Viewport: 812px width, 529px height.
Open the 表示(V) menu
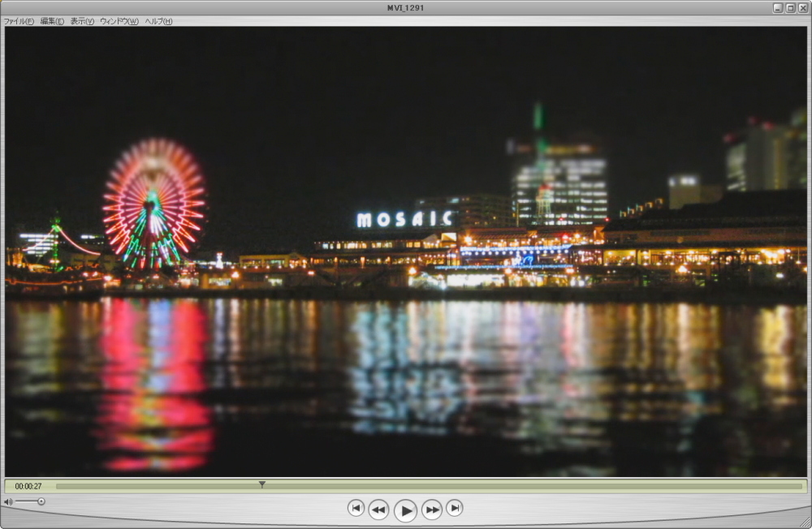(x=82, y=21)
